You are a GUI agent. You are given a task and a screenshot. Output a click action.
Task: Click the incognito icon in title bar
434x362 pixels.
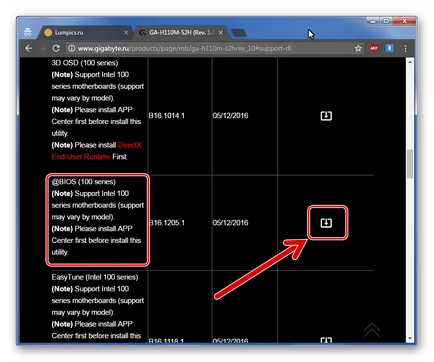click(x=28, y=32)
